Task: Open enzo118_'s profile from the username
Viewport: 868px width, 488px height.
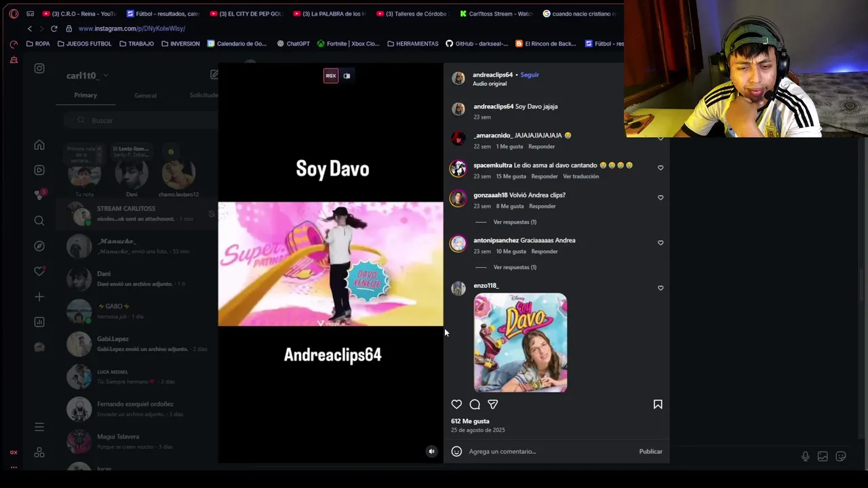Action: click(486, 285)
